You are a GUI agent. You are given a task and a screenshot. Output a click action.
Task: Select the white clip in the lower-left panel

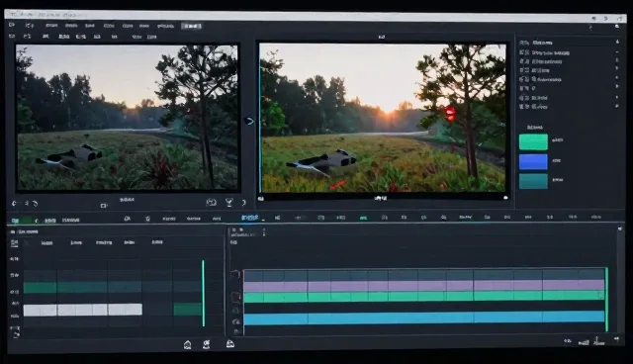[83, 310]
